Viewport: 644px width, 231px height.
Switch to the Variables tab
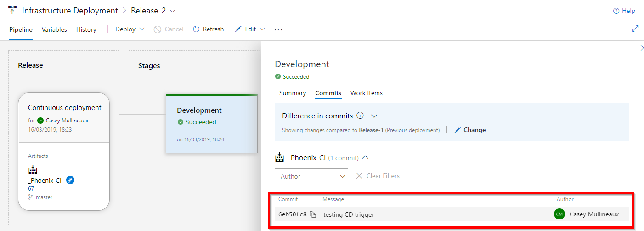54,29
